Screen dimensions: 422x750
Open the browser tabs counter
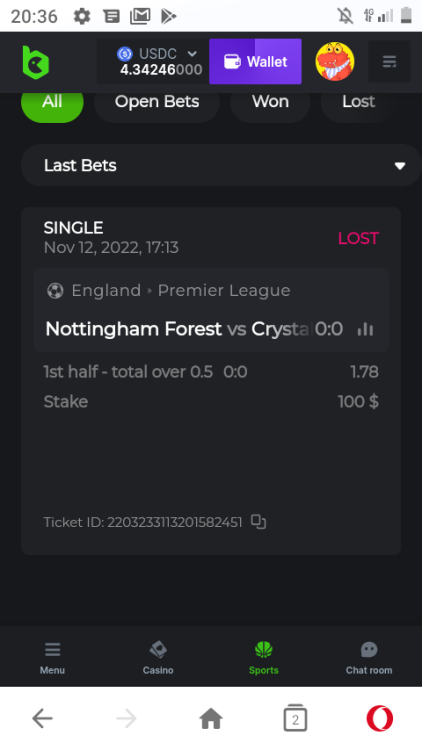pos(295,718)
